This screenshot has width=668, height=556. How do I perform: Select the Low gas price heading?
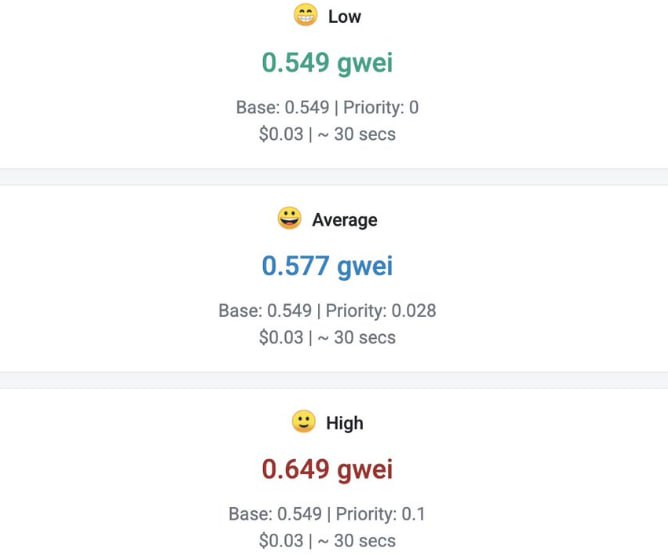(344, 17)
